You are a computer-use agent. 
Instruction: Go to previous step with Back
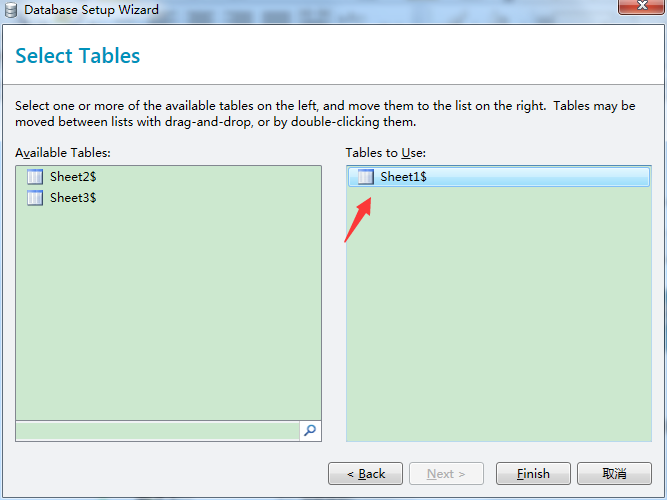(365, 474)
